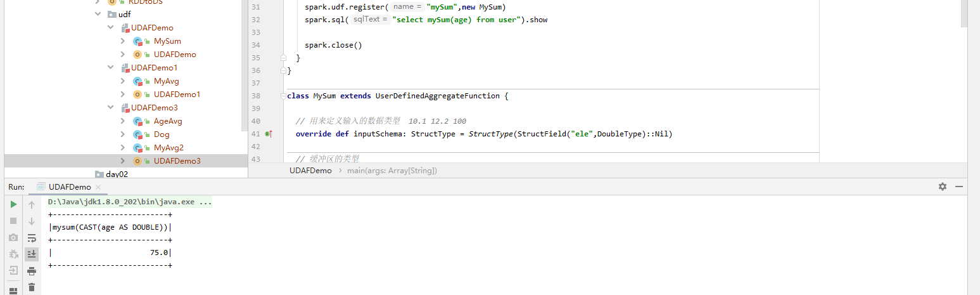Screen dimensions: 980x295
Task: Expand the UDAFDemo1 object chevron
Action: click(x=123, y=95)
